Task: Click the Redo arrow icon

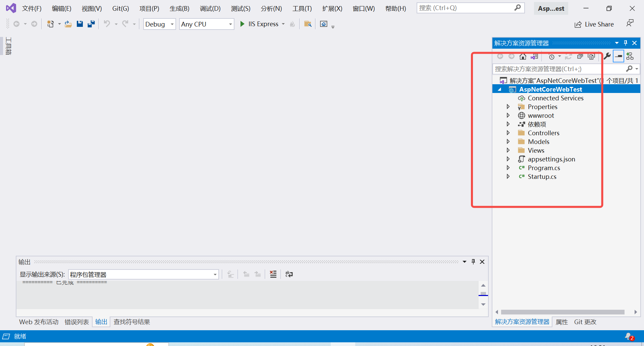Action: tap(125, 24)
